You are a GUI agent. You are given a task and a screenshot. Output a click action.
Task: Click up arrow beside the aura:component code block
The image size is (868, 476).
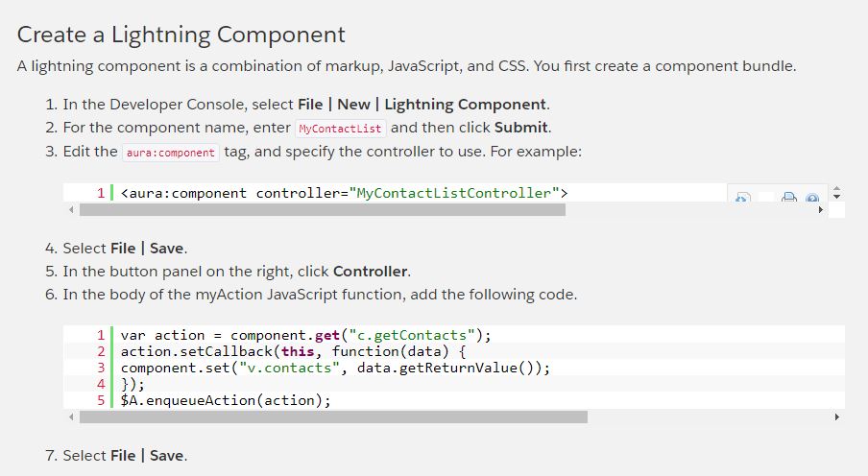836,189
